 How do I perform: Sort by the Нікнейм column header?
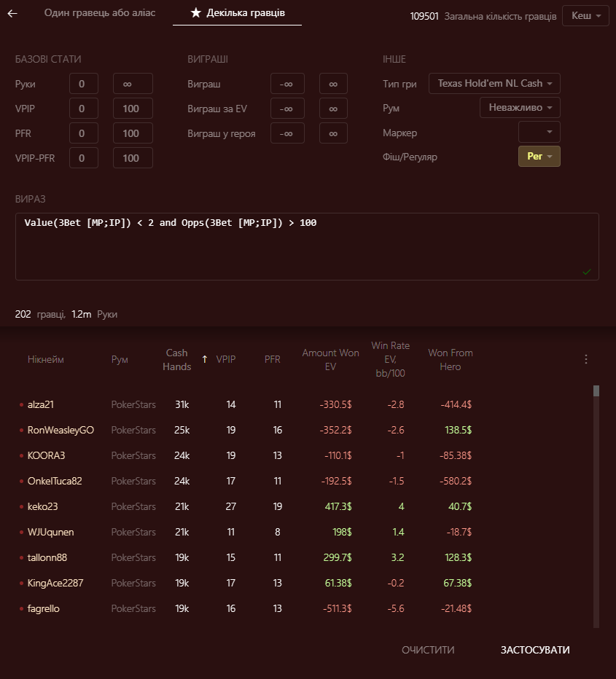click(x=45, y=359)
